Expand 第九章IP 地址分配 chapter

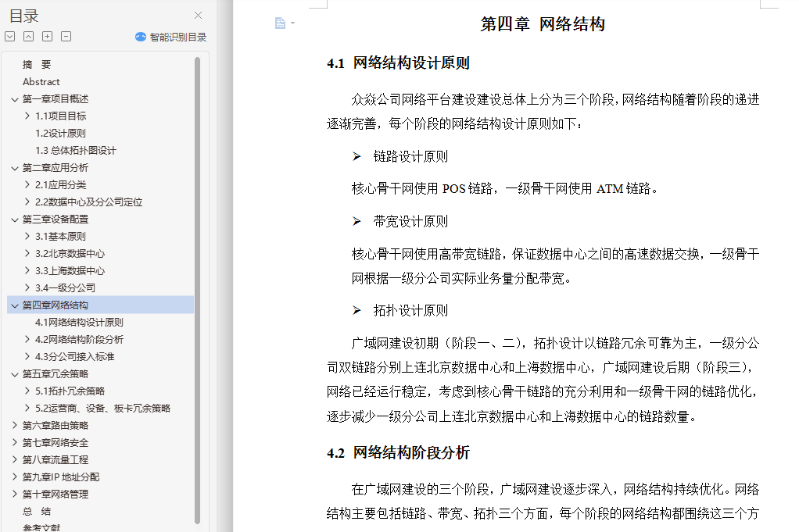[15, 477]
